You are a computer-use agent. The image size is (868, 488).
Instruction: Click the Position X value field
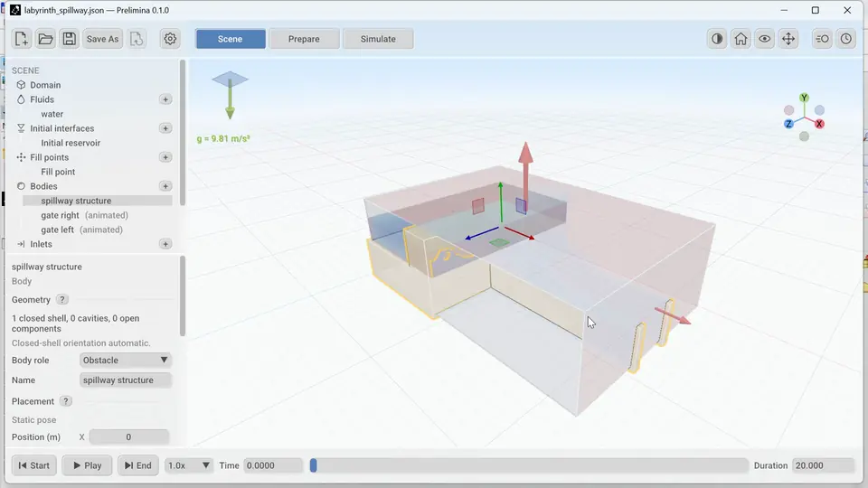(128, 437)
